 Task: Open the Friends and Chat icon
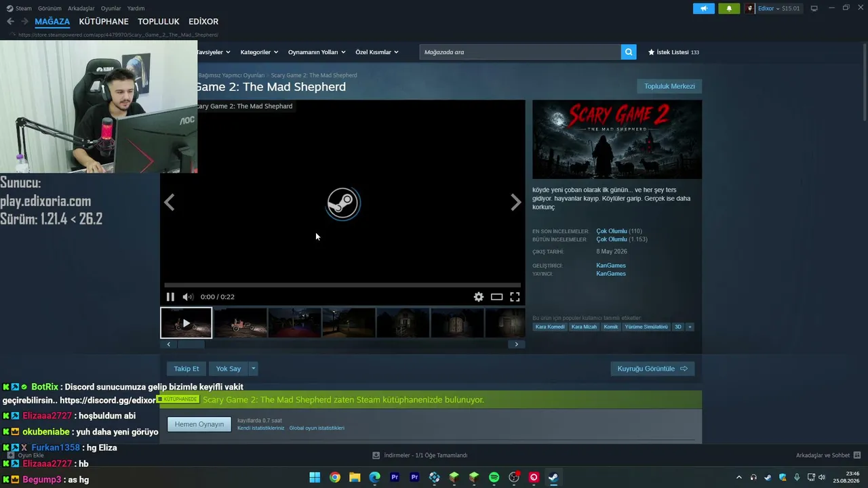coord(856,455)
